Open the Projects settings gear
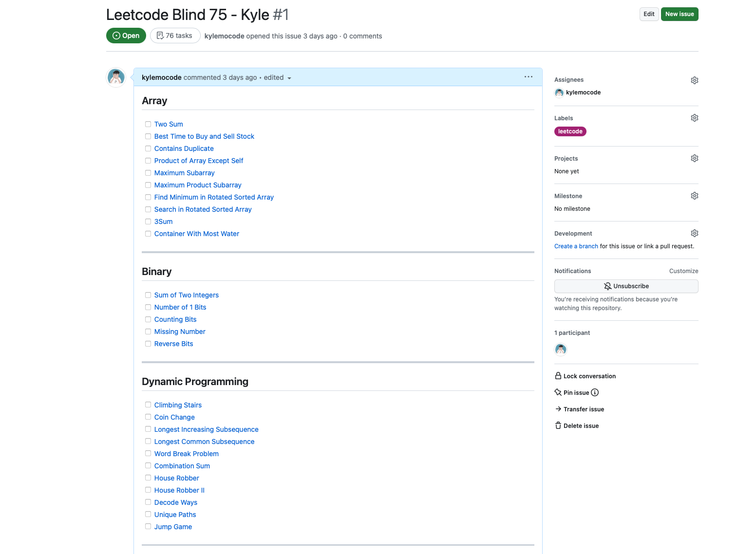This screenshot has width=756, height=554. pyautogui.click(x=695, y=158)
